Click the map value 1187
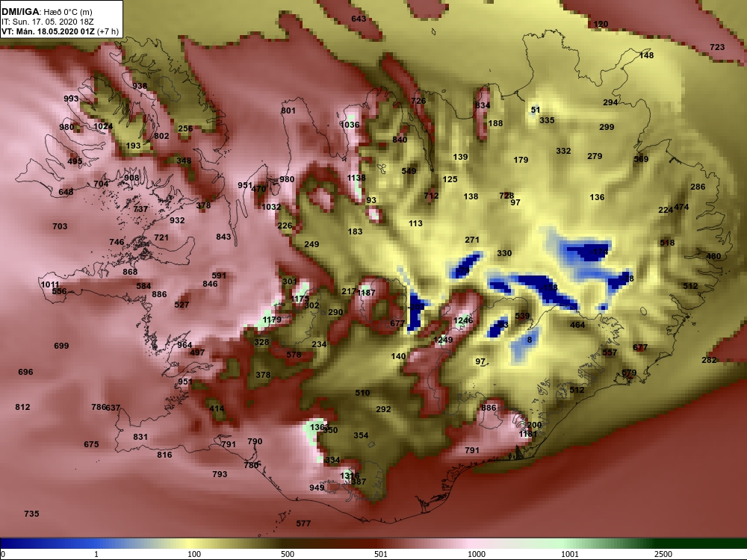747x560 pixels. point(366,293)
